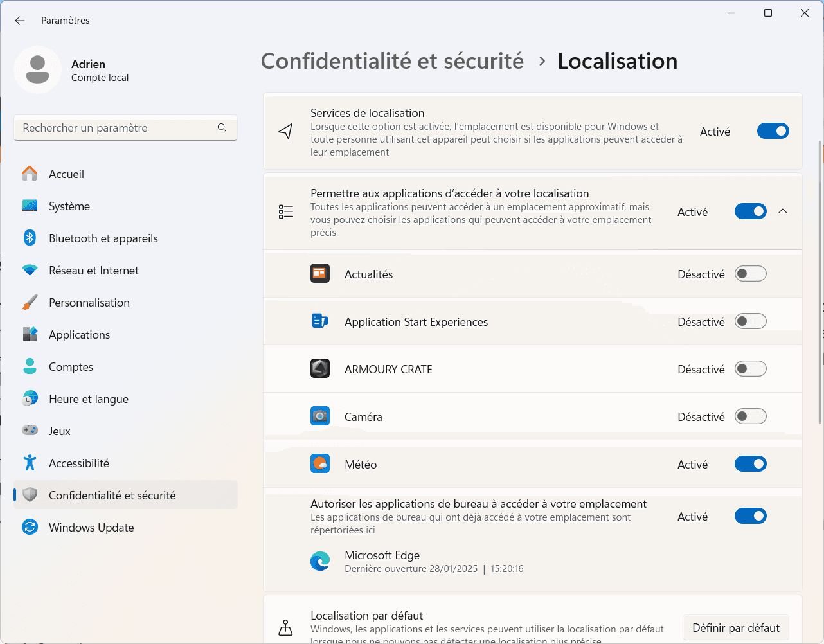The image size is (824, 644).
Task: Open Jeux settings
Action: (125, 431)
